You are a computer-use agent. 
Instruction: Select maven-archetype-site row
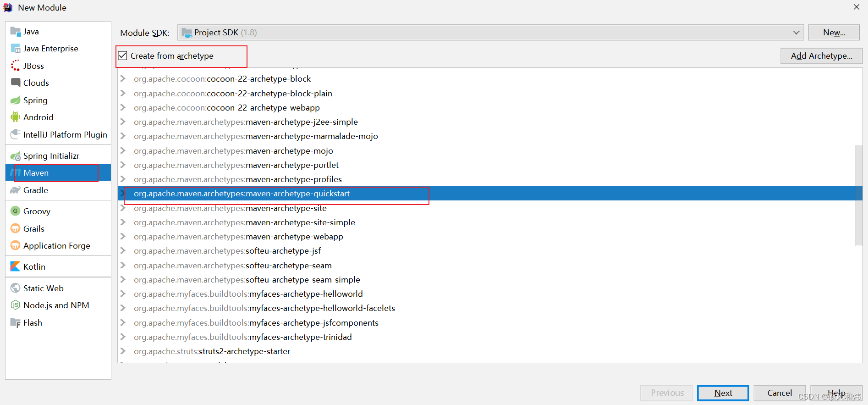[490, 208]
